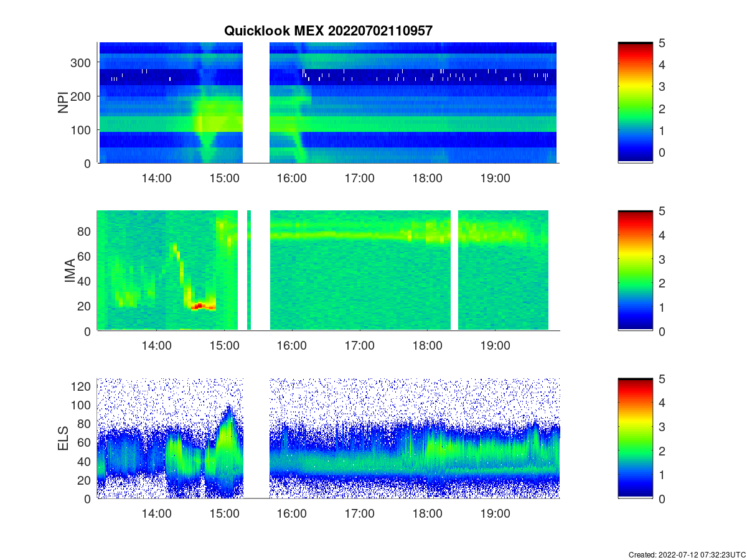Click the "18:00" time label under the ELS panel

pos(427,514)
